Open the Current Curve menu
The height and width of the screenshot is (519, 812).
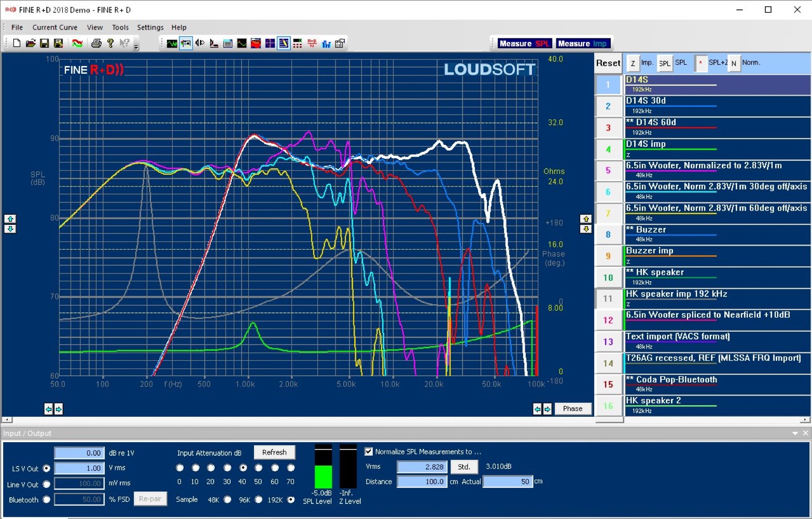point(54,28)
